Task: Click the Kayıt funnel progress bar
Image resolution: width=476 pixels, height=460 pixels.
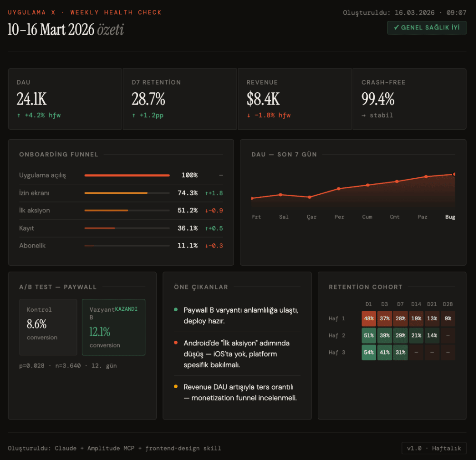Action: click(127, 228)
